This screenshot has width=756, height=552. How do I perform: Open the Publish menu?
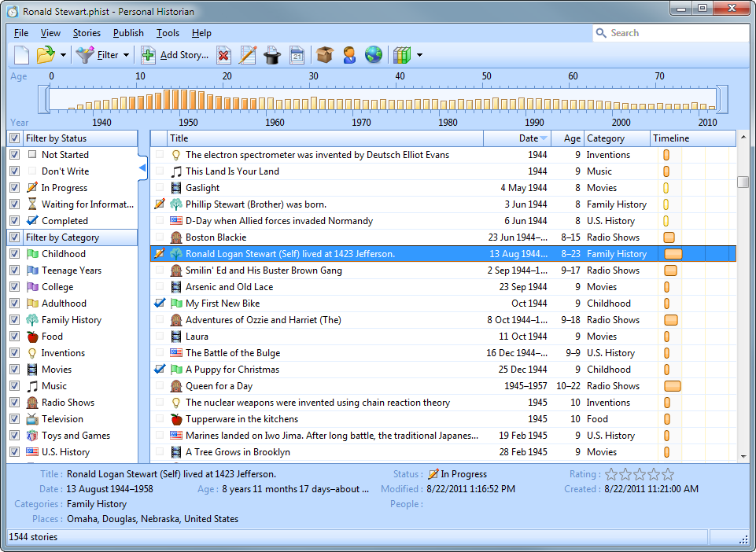128,33
